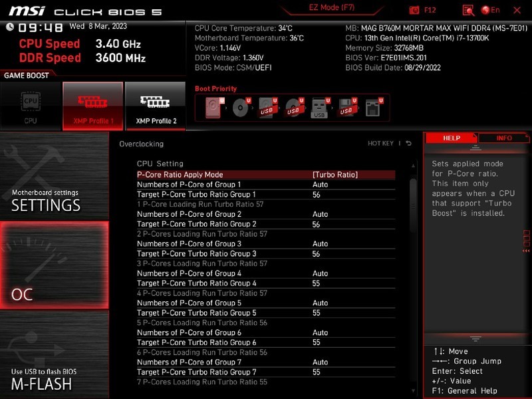Image resolution: width=532 pixels, height=399 pixels.
Task: Open search with the magnifier icon
Action: click(469, 10)
